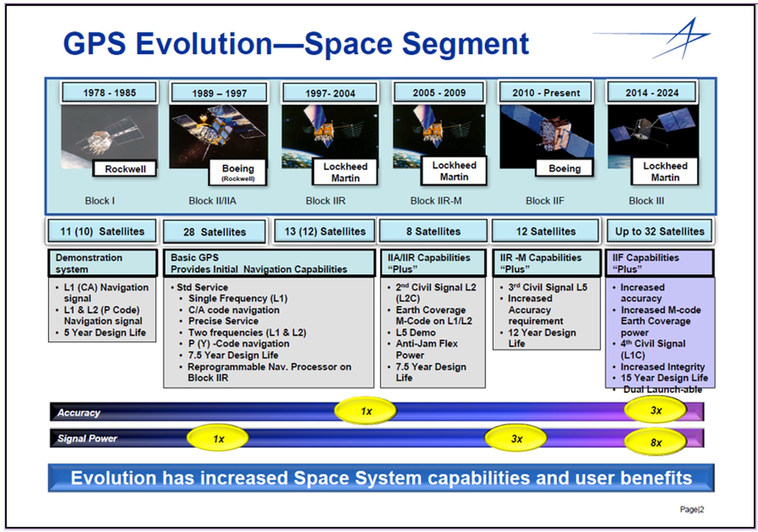This screenshot has width=758, height=532.
Task: Select the Boeing (Rockwell) manufacturer label
Action: pos(238,172)
